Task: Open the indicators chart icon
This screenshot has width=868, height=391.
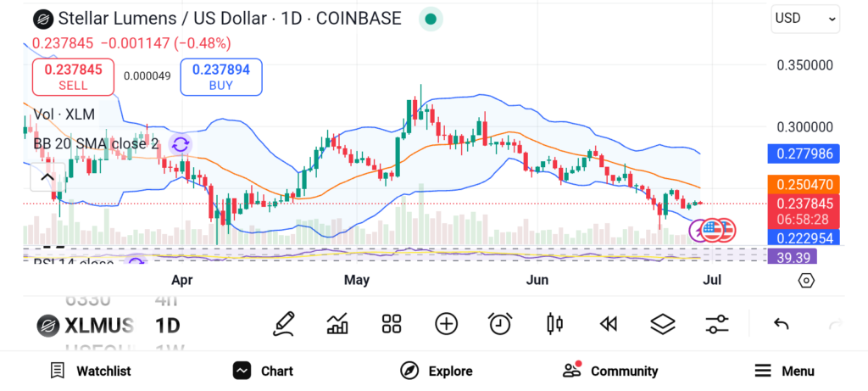Action: [x=337, y=324]
